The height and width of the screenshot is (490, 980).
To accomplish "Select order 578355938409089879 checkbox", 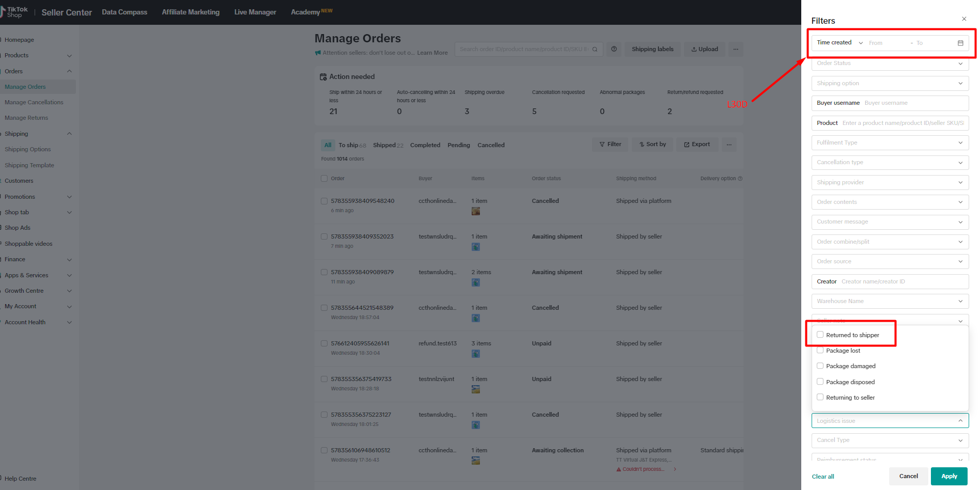I will pyautogui.click(x=324, y=272).
